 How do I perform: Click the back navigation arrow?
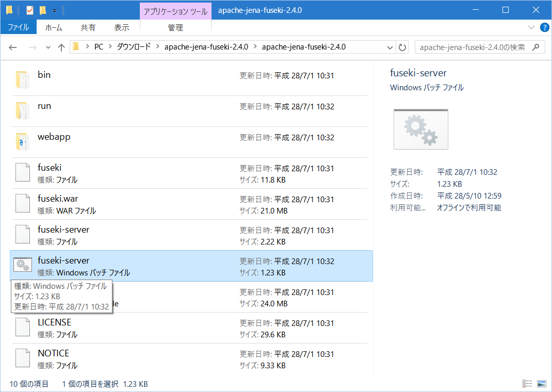click(x=12, y=47)
